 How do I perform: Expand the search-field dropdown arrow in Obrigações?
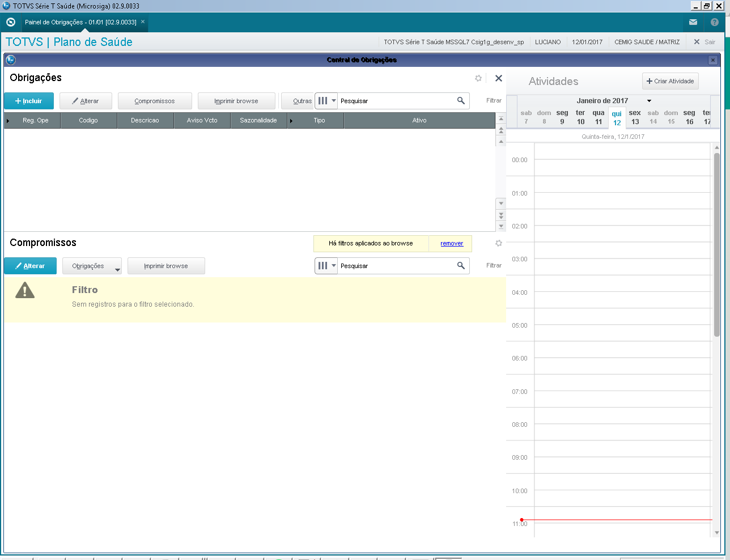[x=334, y=101]
